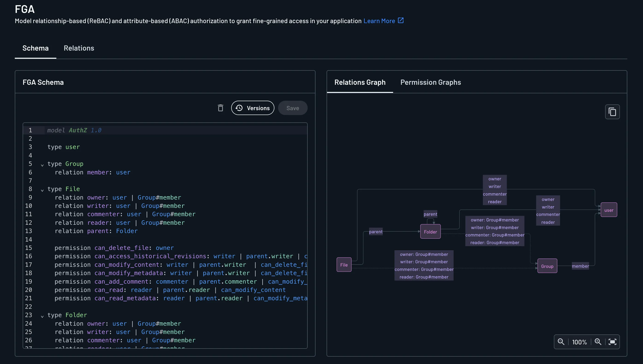Image resolution: width=643 pixels, height=364 pixels.
Task: Switch to the Relations tab
Action: [x=79, y=48]
